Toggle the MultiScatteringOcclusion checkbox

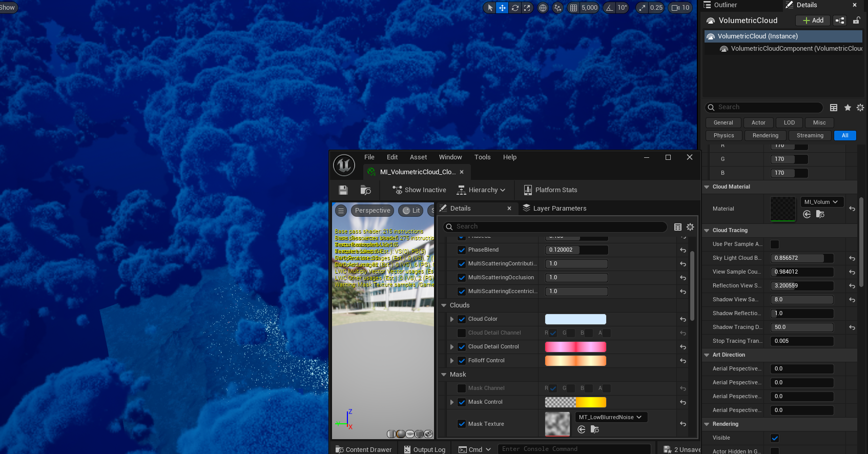tap(462, 278)
